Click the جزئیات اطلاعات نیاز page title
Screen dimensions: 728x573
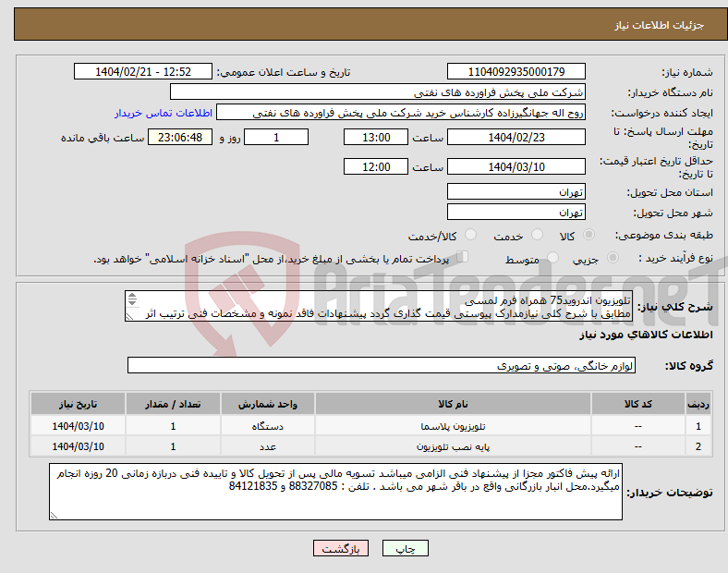[660, 25]
